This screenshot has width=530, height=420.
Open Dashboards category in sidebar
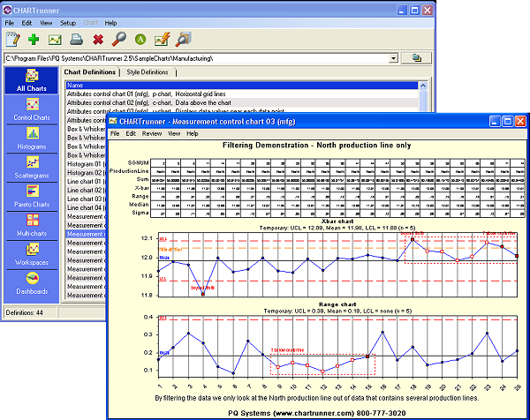point(32,283)
